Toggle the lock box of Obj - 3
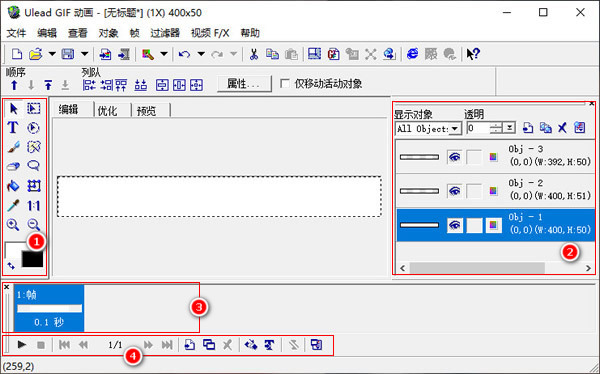 coord(474,157)
